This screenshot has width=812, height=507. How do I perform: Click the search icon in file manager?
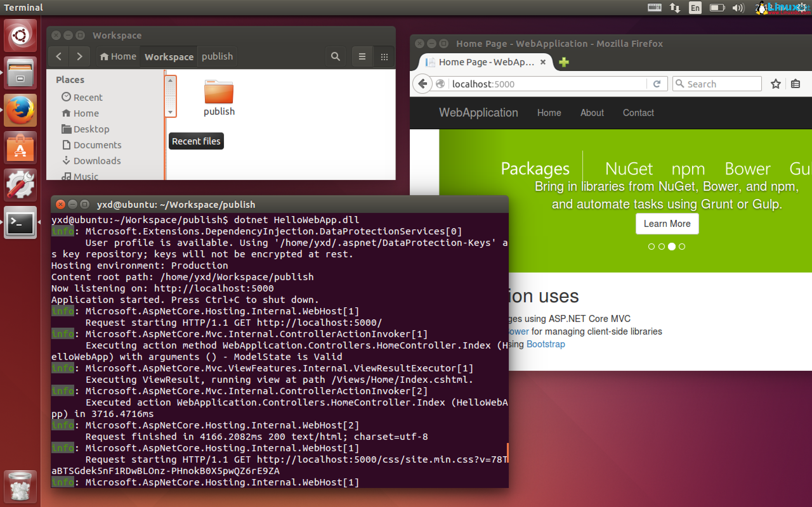[x=335, y=56]
